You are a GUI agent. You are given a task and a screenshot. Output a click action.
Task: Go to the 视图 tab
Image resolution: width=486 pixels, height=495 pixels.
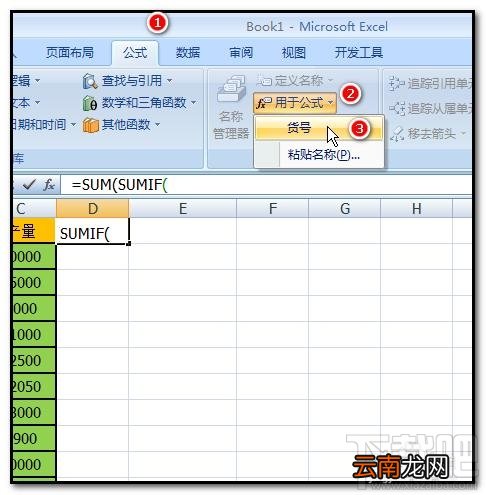coord(294,53)
